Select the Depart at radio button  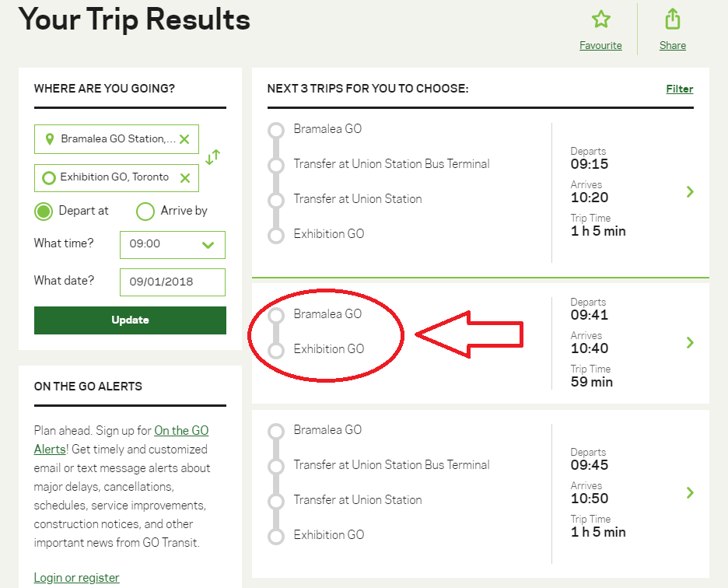[x=45, y=211]
